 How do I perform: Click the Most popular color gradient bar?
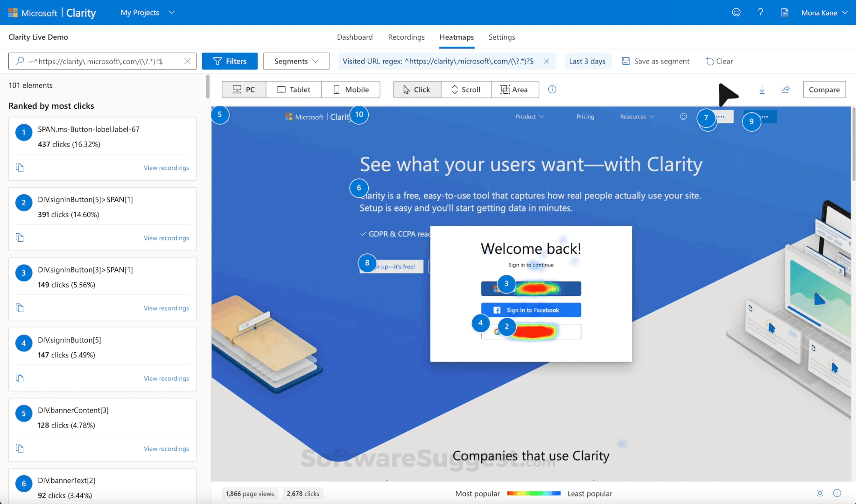pos(533,493)
